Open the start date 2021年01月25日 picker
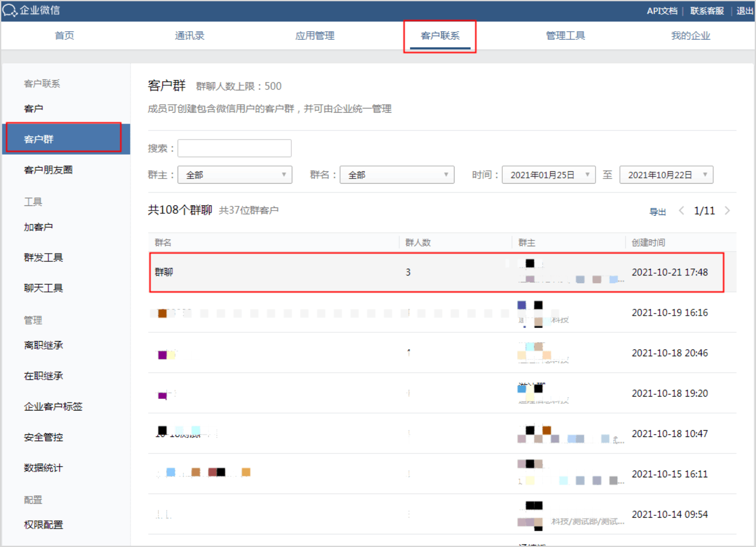This screenshot has width=756, height=547. tap(549, 175)
